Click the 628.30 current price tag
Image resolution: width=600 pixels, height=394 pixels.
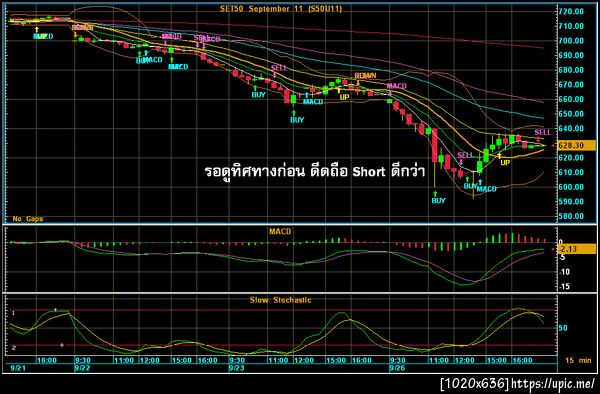click(576, 145)
